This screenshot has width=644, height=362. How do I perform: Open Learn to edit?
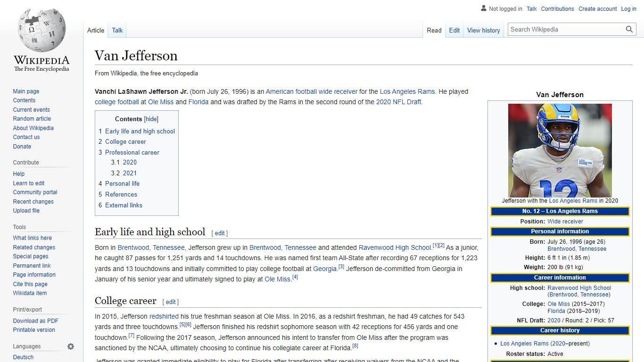pos(29,183)
